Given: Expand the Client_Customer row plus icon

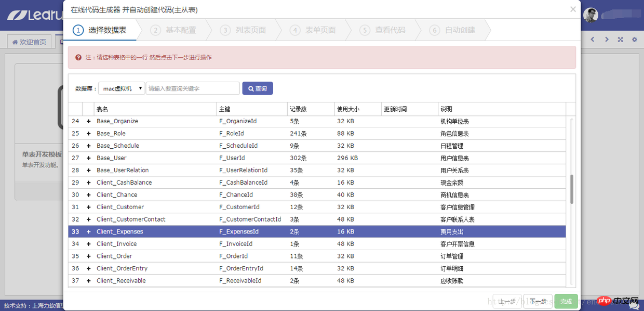Looking at the screenshot, I should (x=88, y=207).
